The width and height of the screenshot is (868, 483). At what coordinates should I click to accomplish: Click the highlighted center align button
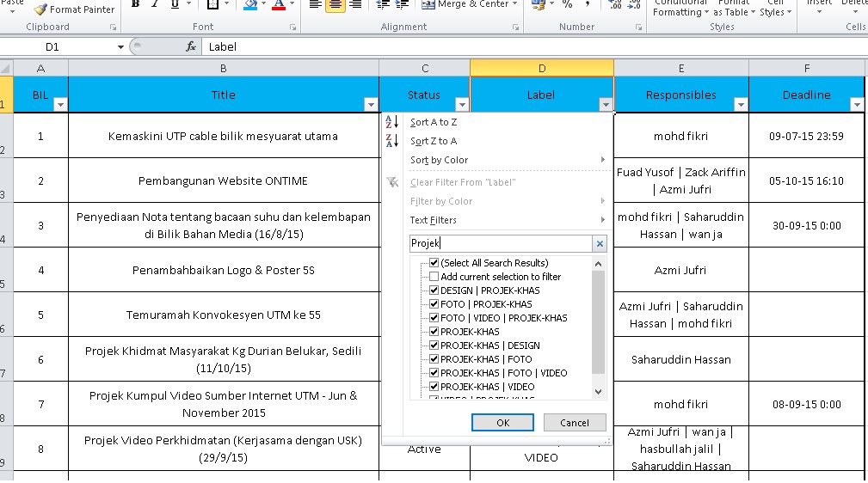tap(335, 4)
